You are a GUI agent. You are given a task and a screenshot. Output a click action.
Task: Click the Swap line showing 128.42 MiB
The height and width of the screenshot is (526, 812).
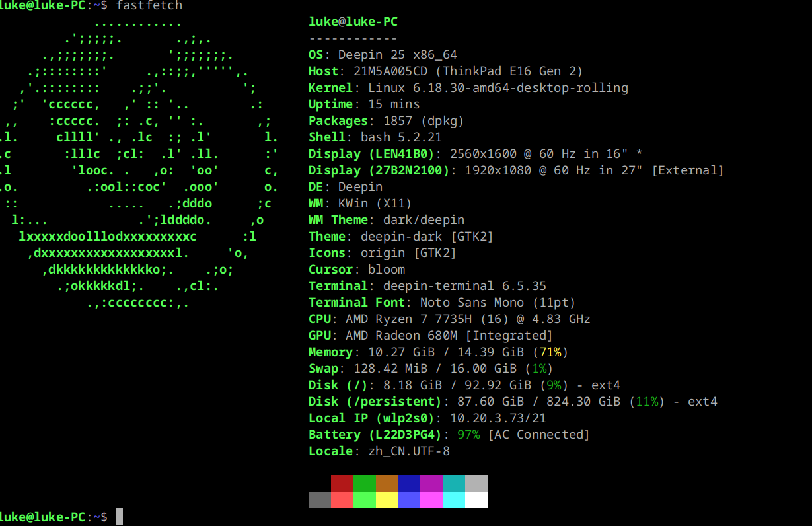point(431,369)
